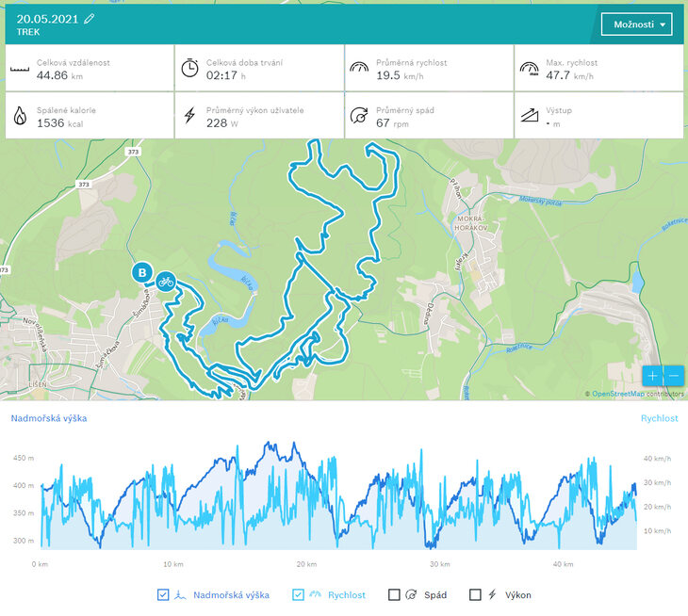Zoom in the map with the plus button
688x616 pixels.
coord(654,375)
